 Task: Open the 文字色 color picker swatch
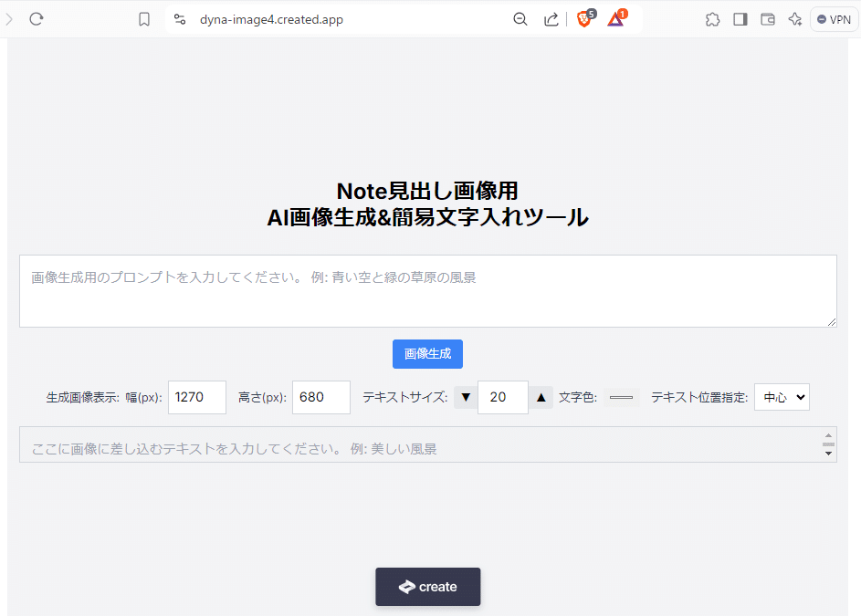pyautogui.click(x=622, y=397)
